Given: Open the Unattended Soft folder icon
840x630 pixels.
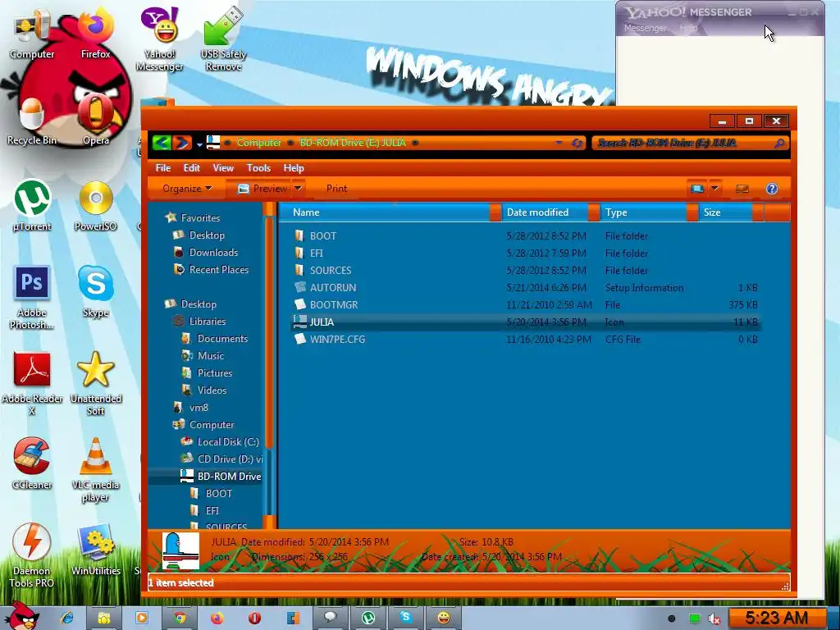Looking at the screenshot, I should coord(95,384).
